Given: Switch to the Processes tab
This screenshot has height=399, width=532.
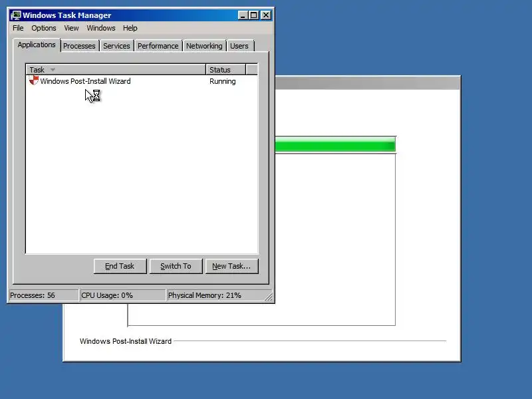Looking at the screenshot, I should (79, 46).
